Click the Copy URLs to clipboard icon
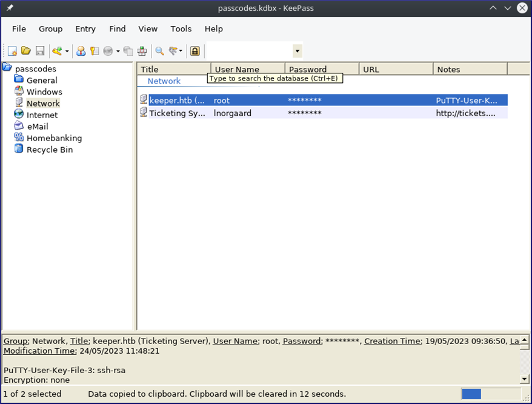 (x=128, y=51)
